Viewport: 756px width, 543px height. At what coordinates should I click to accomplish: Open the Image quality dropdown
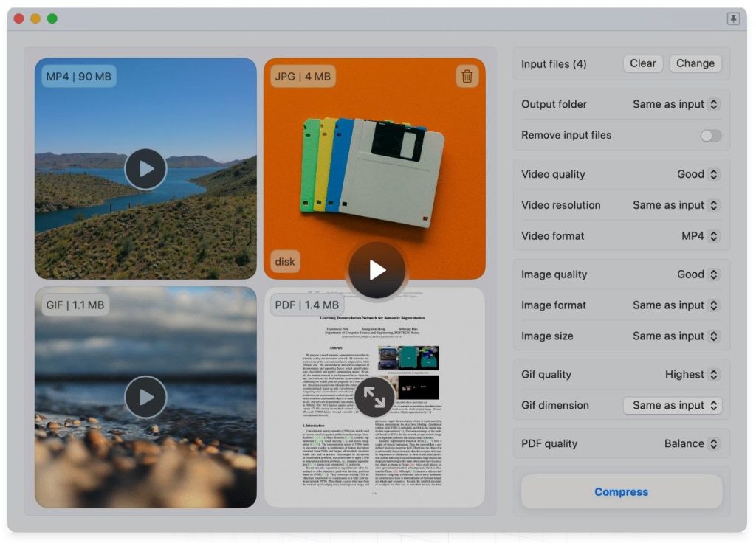(x=698, y=274)
